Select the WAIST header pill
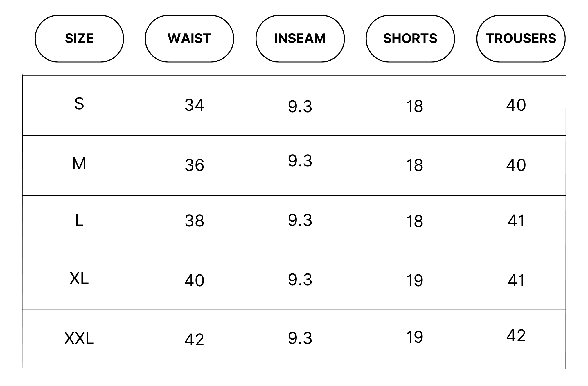 tap(189, 39)
